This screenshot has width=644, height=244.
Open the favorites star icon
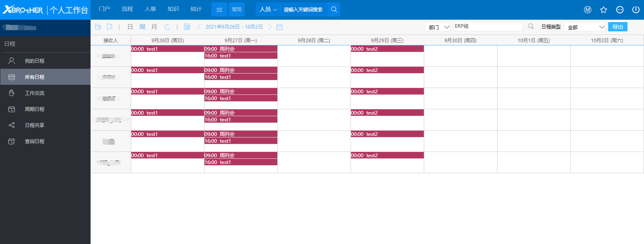(x=603, y=10)
